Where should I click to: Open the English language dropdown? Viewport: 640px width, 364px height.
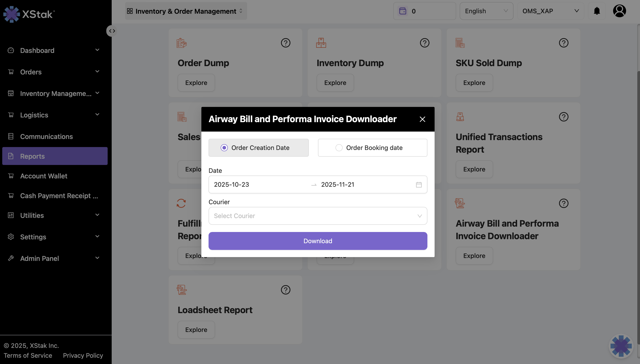point(486,11)
